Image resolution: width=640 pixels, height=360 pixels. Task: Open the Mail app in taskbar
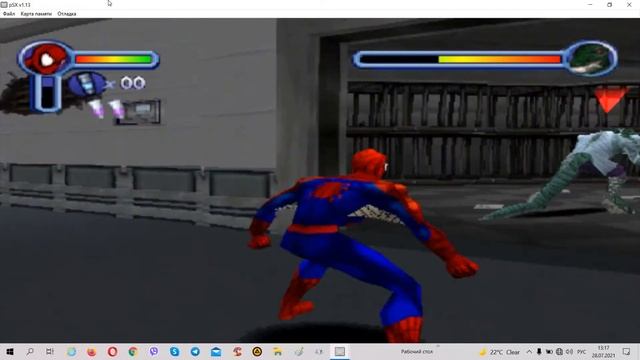216,351
